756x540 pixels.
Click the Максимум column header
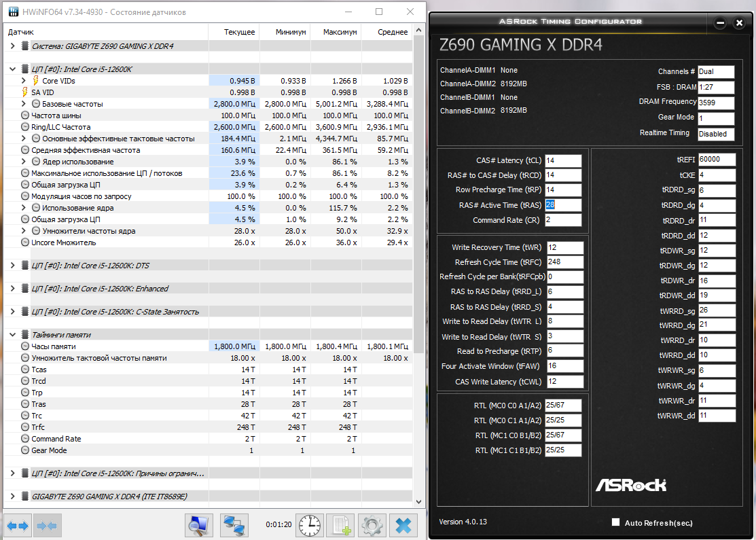336,32
